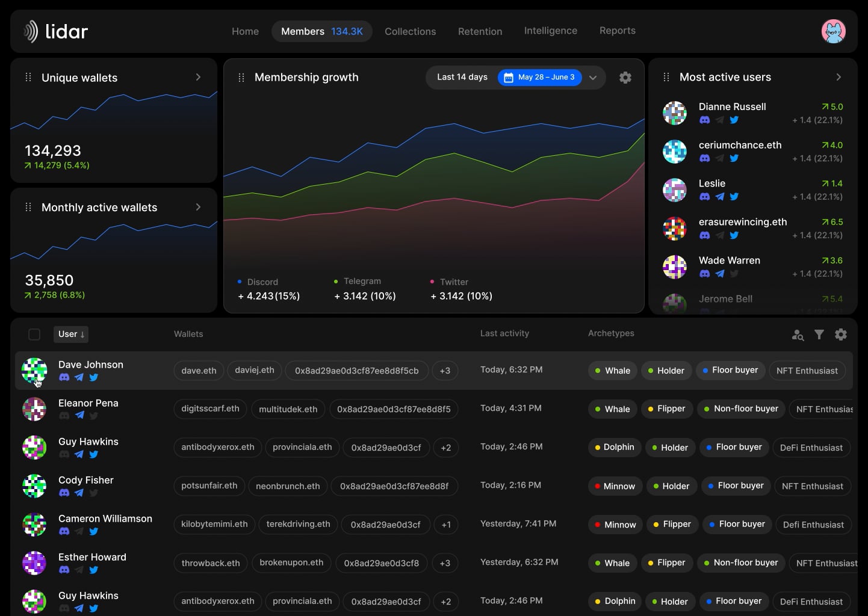868x616 pixels.
Task: Open the date range dropdown chevron
Action: click(x=593, y=78)
